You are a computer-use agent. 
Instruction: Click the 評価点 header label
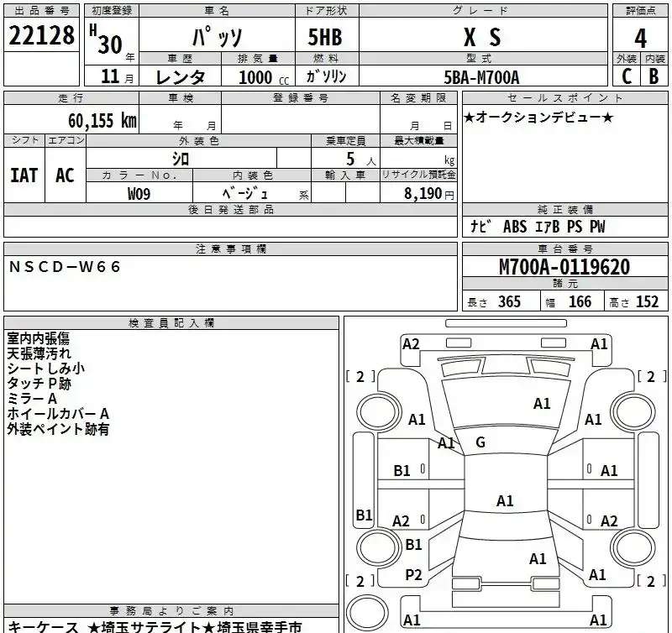640,11
